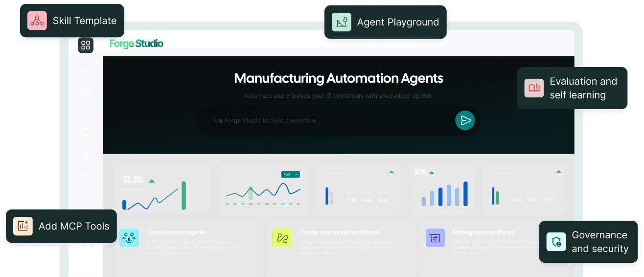Click the Agent Playground icon
The image size is (644, 277).
(x=342, y=22)
